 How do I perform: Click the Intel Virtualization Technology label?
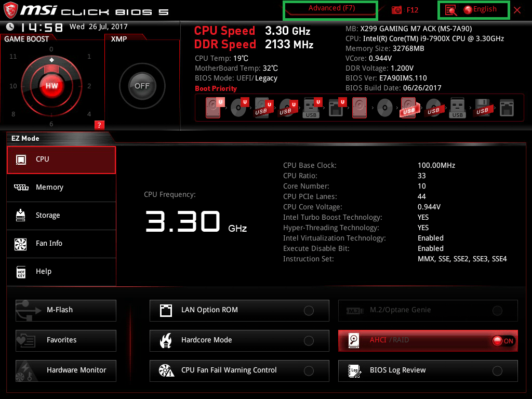coord(334,238)
